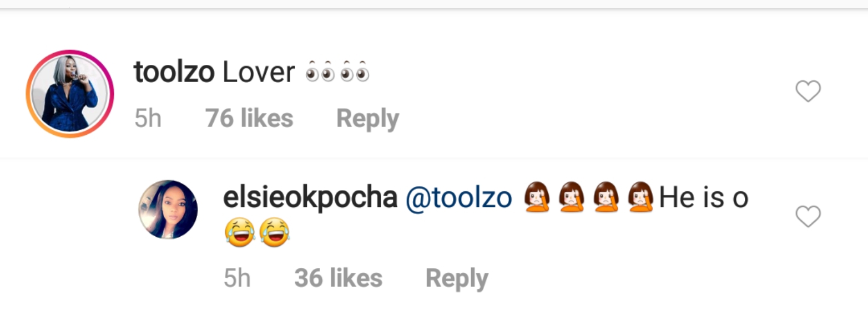Screen dimensions: 868x316
Task: Open toolzo's profile picture with story ring
Action: pyautogui.click(x=70, y=94)
